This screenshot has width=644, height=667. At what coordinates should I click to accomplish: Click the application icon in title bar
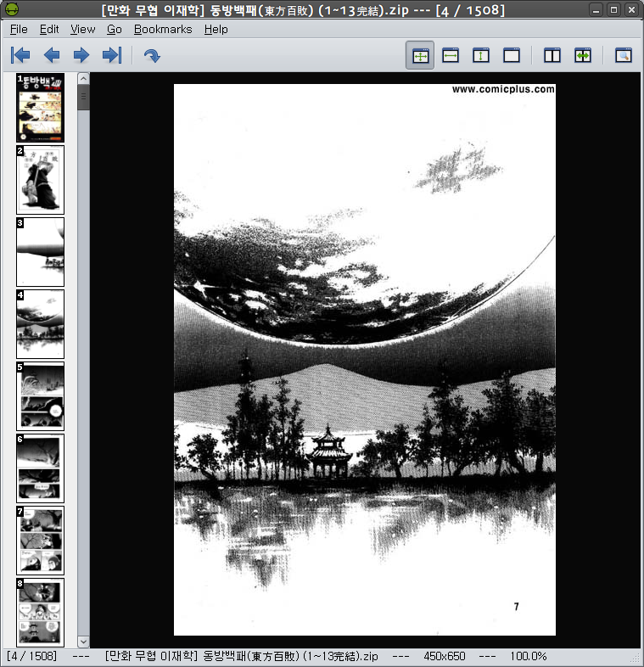[12, 8]
